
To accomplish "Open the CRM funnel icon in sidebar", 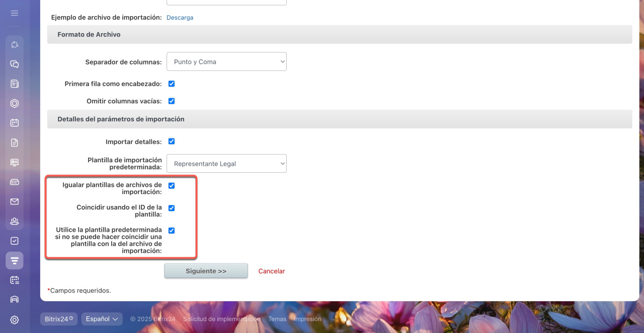I will pos(14,260).
